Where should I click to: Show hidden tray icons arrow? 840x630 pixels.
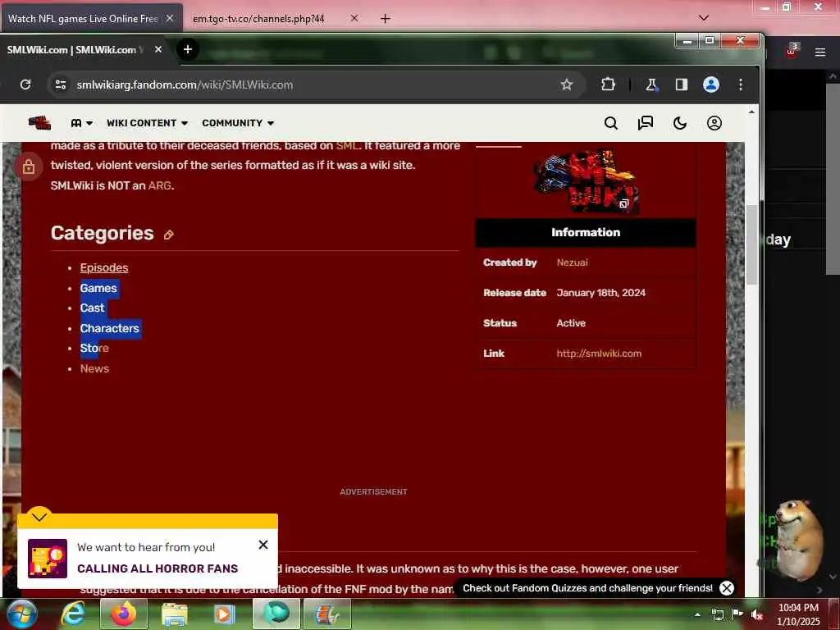(x=697, y=614)
